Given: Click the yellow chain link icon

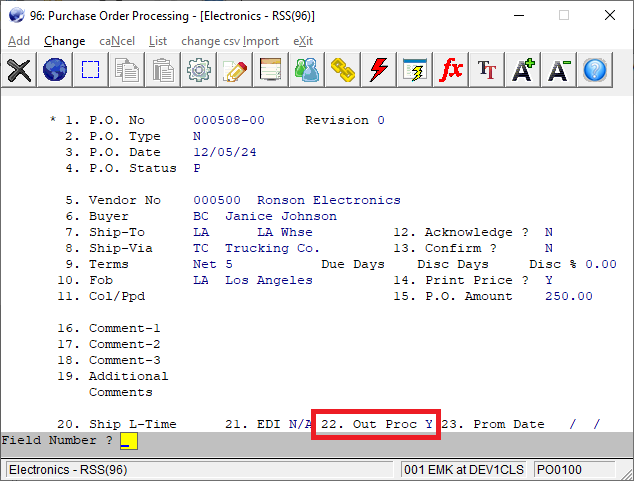Looking at the screenshot, I should coord(343,69).
